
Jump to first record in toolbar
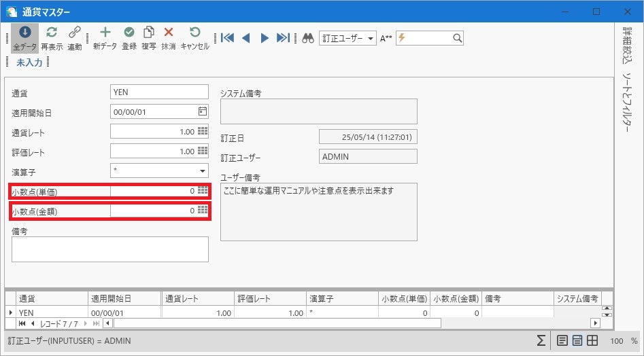tap(227, 38)
